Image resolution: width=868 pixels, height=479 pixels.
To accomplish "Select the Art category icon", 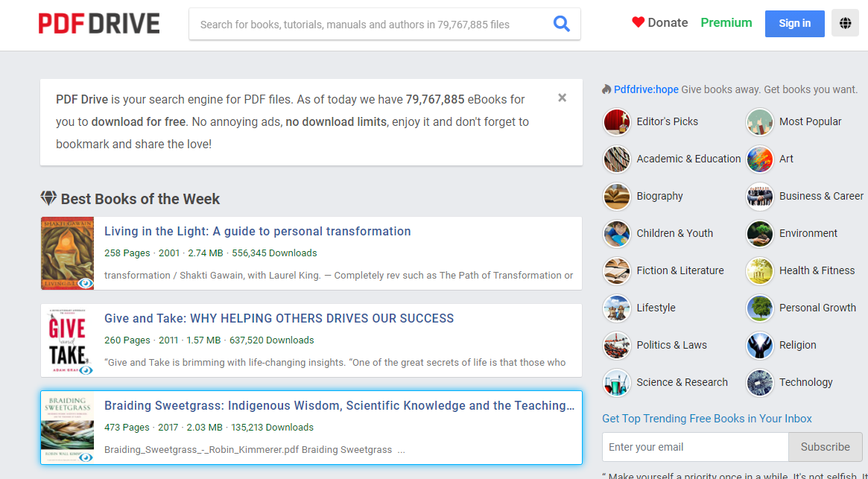I will [x=759, y=159].
